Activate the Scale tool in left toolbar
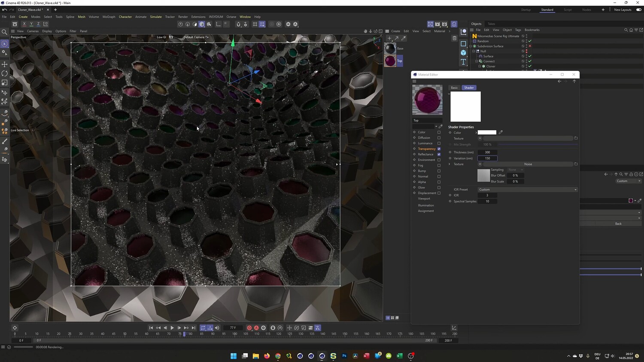The width and height of the screenshot is (644, 362). coord(5,82)
